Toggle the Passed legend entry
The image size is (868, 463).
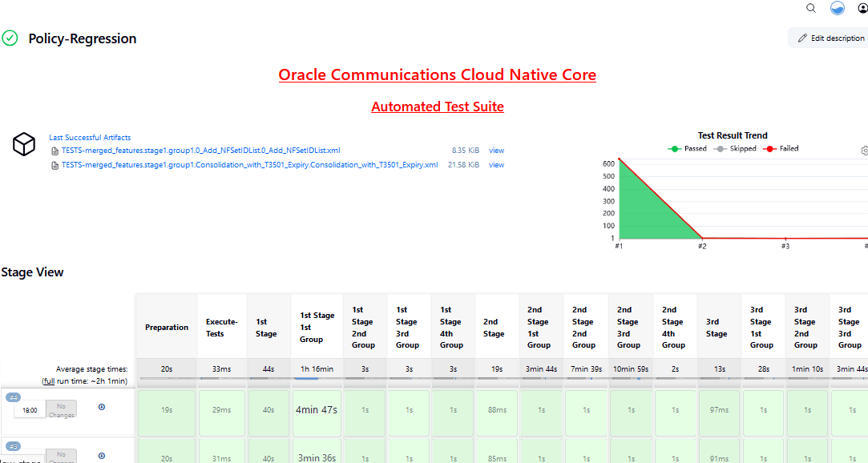[688, 149]
